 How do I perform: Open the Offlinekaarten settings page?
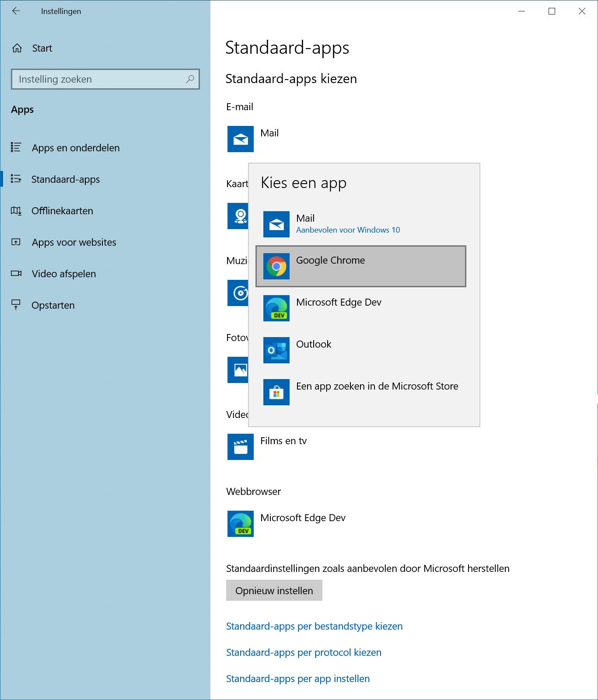pyautogui.click(x=105, y=211)
